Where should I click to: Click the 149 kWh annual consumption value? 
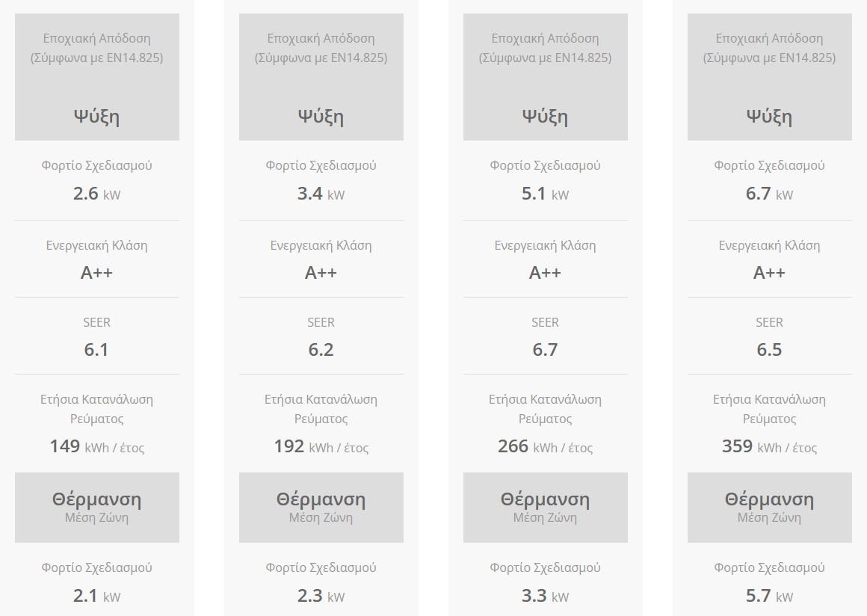[96, 447]
